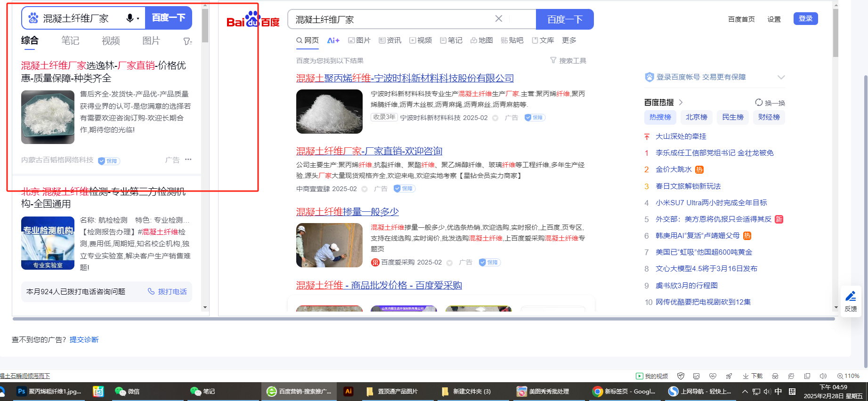Open the 设置 settings link
Screen dimensions: 868x401
[774, 19]
